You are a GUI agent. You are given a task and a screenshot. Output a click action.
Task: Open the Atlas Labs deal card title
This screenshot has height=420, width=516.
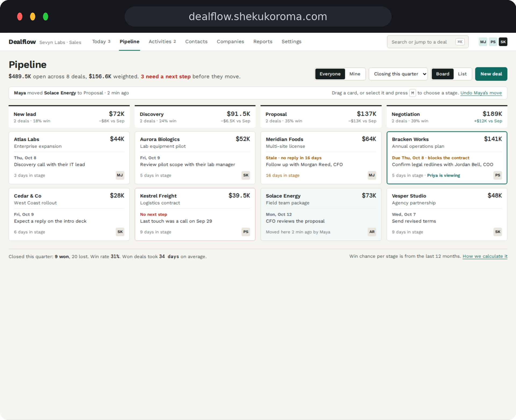click(x=27, y=139)
